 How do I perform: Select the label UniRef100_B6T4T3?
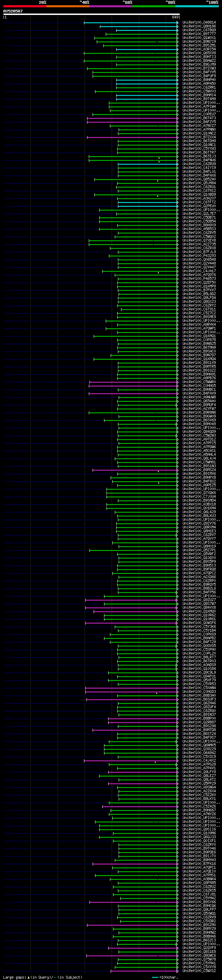(x=199, y=118)
